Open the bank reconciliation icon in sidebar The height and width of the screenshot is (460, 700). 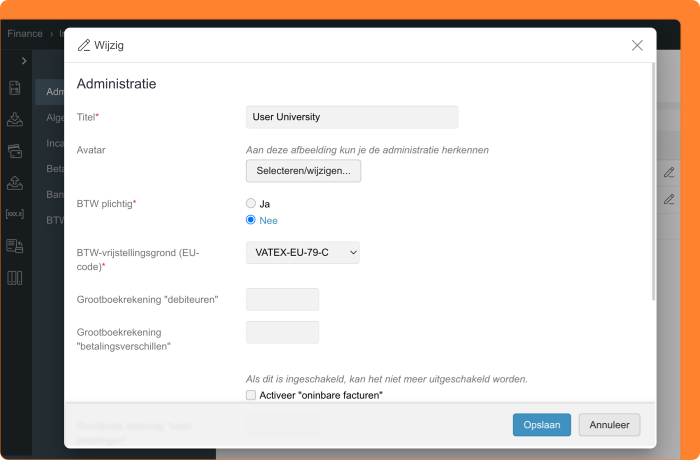click(15, 246)
